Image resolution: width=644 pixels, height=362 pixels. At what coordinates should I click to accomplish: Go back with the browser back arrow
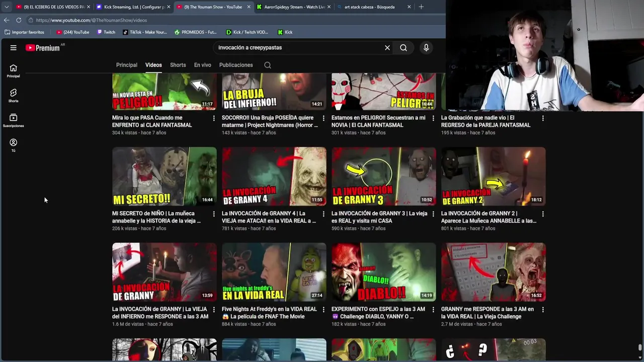[7, 20]
